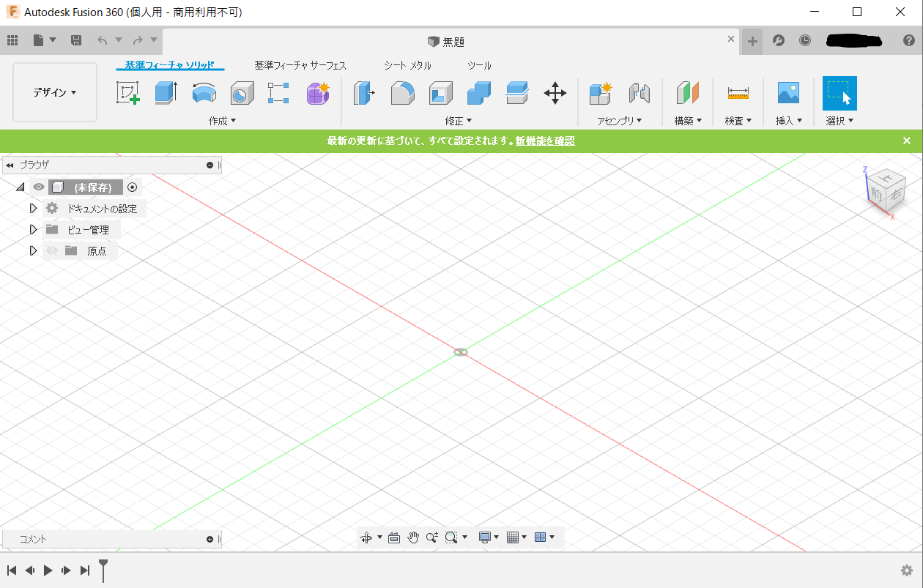Select the Offset Face tool
Viewport: 923px width, 588px height.
[x=517, y=93]
